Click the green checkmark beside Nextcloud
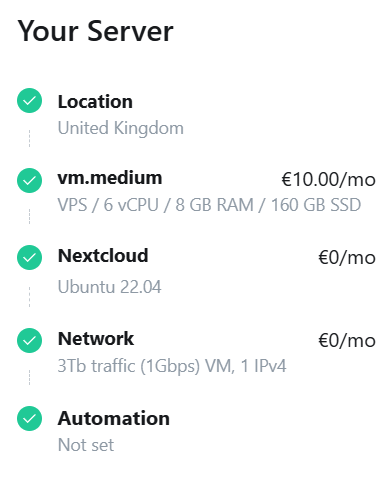 click(x=29, y=257)
